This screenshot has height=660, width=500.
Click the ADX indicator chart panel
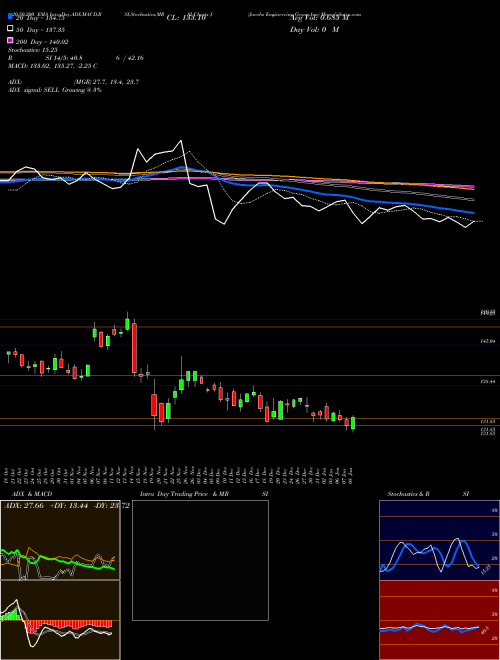[60, 540]
